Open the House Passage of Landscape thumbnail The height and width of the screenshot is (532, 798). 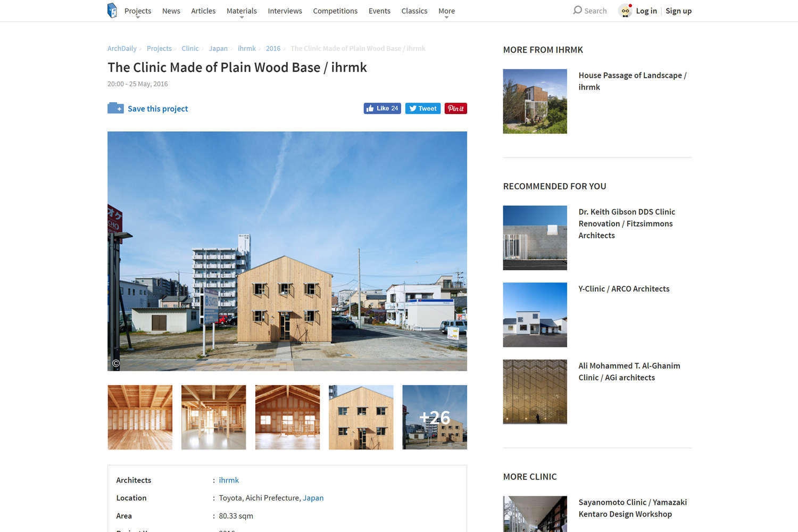click(535, 101)
